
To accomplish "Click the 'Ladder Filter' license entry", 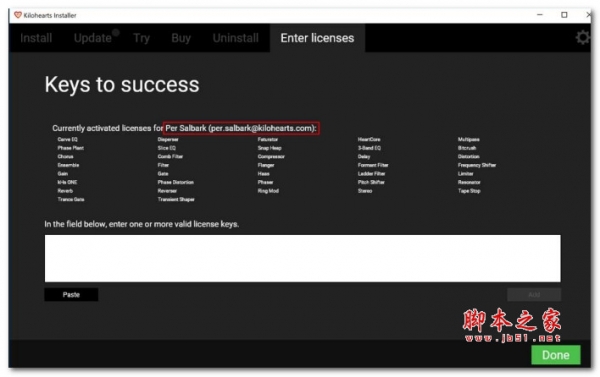I will click(372, 174).
